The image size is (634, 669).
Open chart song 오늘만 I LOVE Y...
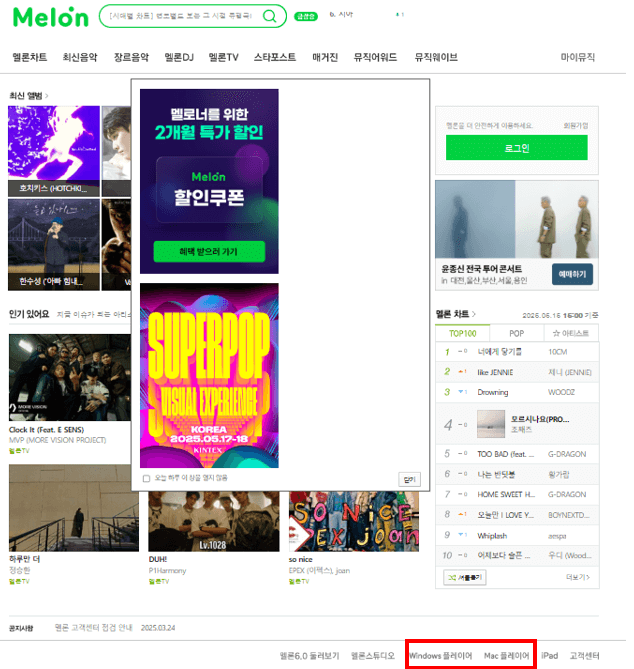click(505, 515)
